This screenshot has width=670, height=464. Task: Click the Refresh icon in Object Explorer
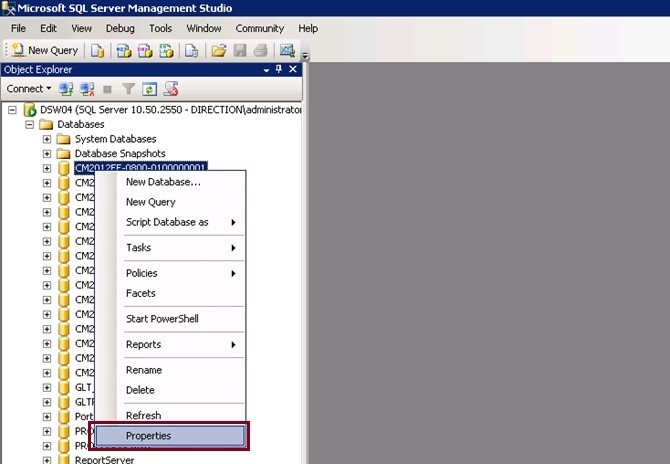(149, 89)
